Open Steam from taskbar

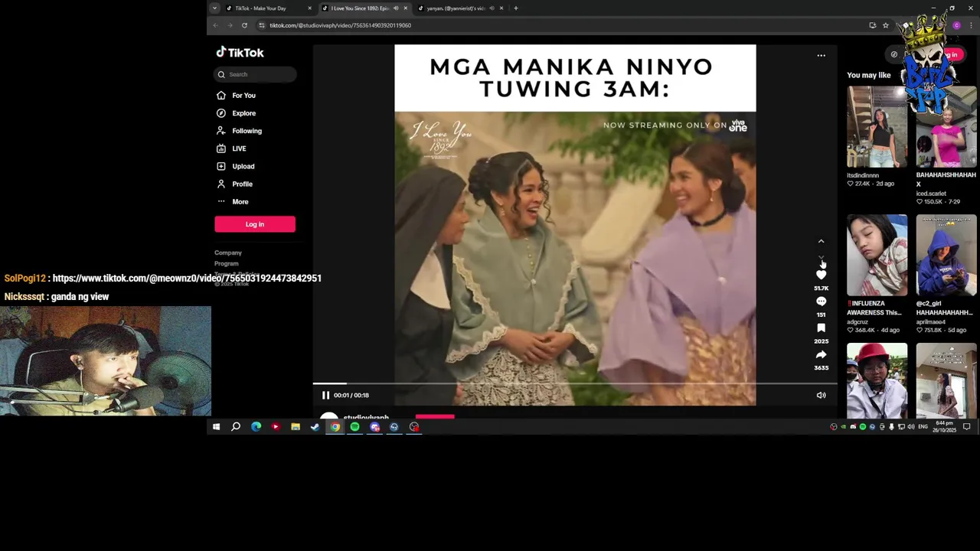point(315,427)
